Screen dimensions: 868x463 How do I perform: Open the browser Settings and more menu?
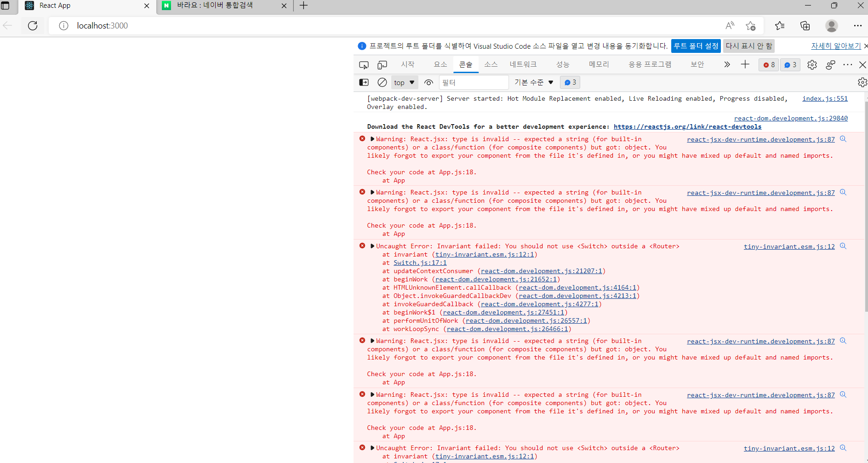coord(857,26)
